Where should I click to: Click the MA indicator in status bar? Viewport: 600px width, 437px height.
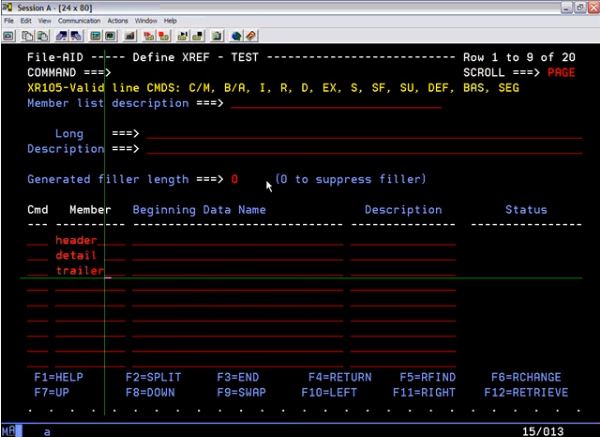click(x=8, y=431)
